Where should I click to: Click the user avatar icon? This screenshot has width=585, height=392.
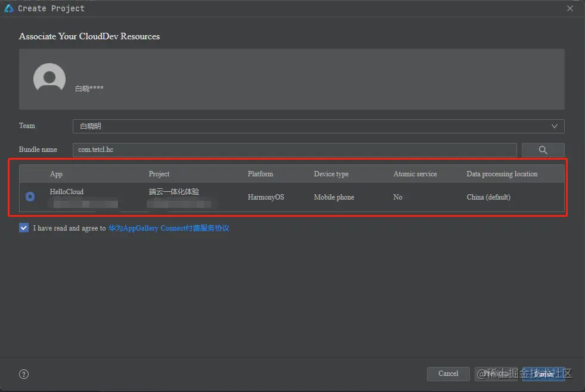pos(49,78)
